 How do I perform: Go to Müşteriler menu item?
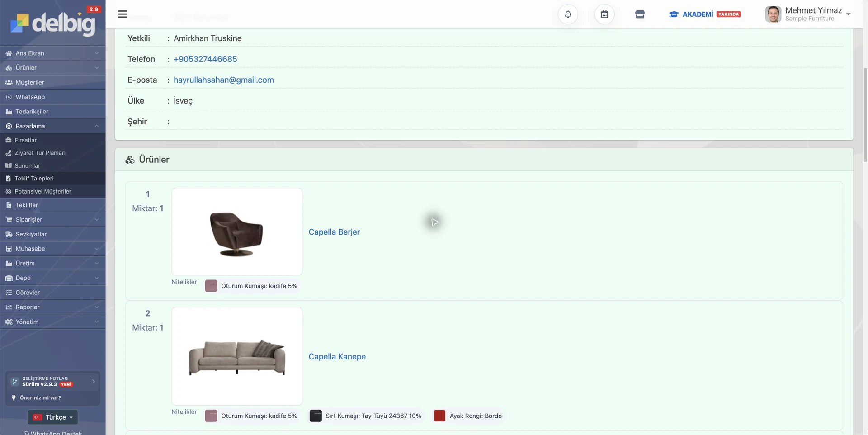click(53, 83)
